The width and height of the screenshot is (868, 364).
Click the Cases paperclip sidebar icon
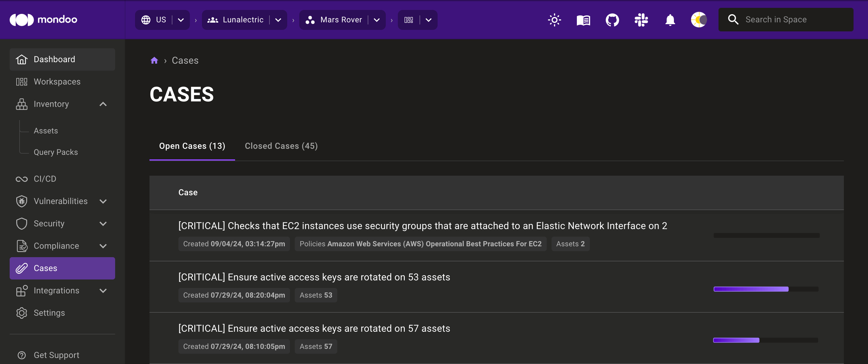22,268
